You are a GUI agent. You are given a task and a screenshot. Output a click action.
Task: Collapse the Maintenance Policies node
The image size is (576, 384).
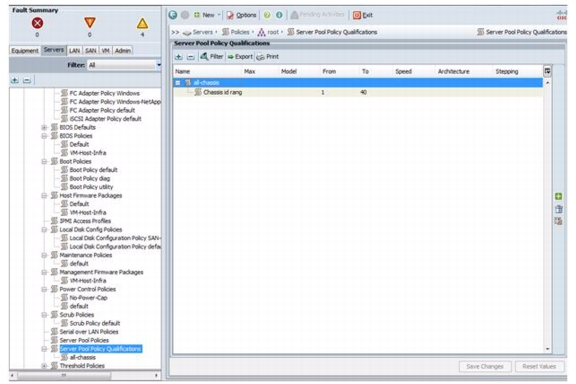pyautogui.click(x=44, y=255)
